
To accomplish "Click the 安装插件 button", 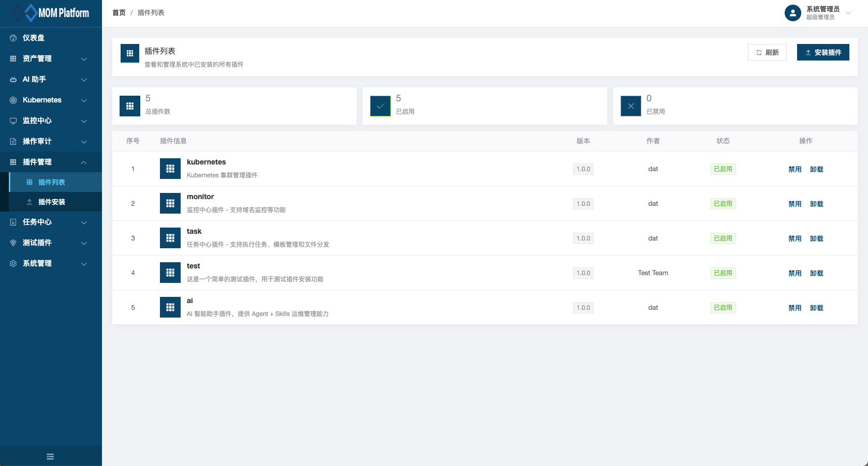I will (x=823, y=52).
